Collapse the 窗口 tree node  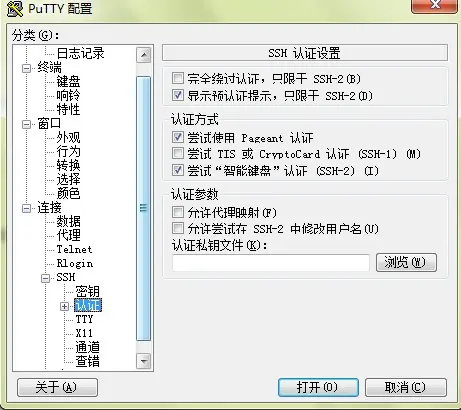(26, 124)
